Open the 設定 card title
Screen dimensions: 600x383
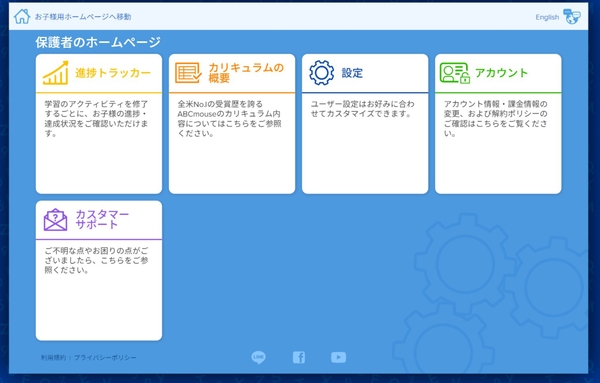tap(352, 73)
